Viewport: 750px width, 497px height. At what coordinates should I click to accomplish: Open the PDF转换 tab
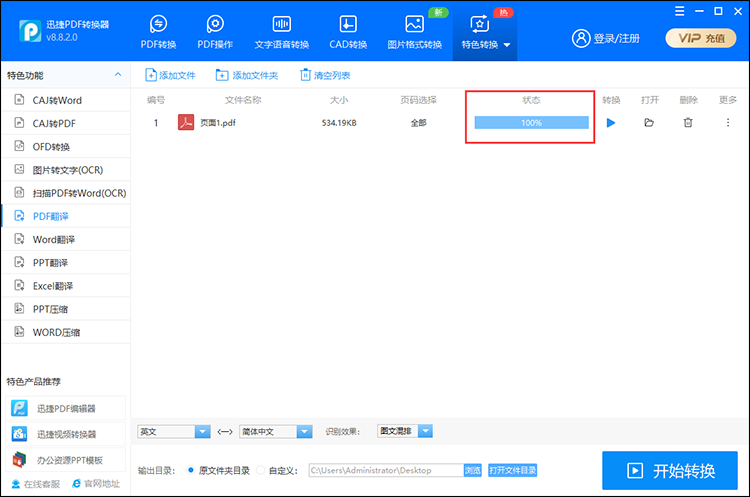pyautogui.click(x=158, y=32)
